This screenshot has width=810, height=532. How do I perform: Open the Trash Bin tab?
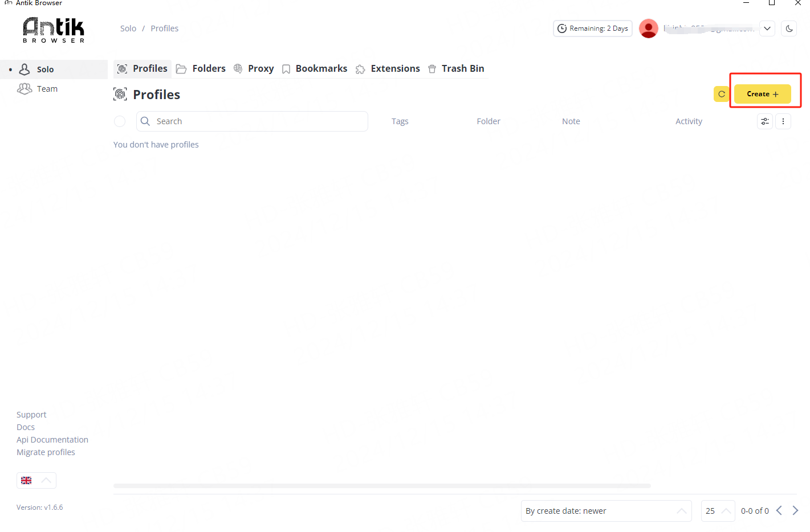pos(456,68)
